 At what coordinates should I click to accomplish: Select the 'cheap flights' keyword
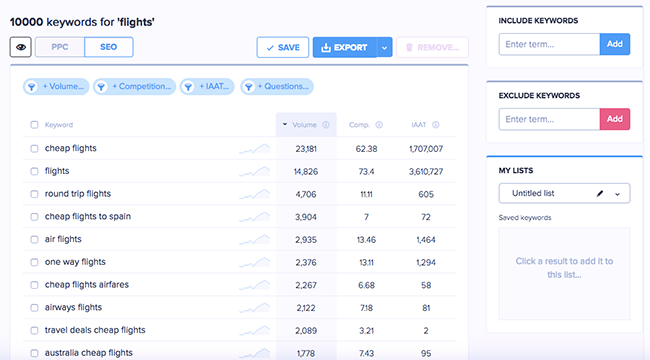pos(70,148)
